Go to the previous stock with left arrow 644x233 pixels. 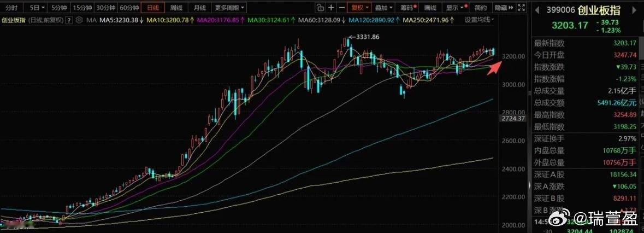tap(538, 10)
